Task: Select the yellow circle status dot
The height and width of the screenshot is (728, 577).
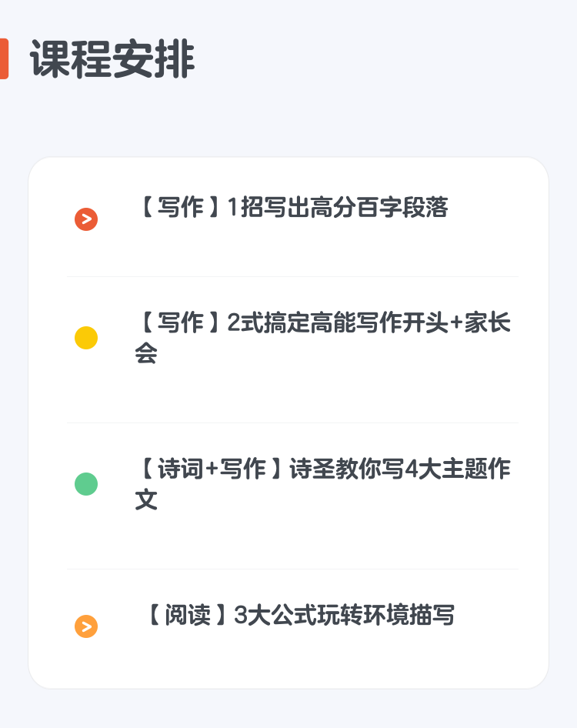Action: (x=86, y=338)
